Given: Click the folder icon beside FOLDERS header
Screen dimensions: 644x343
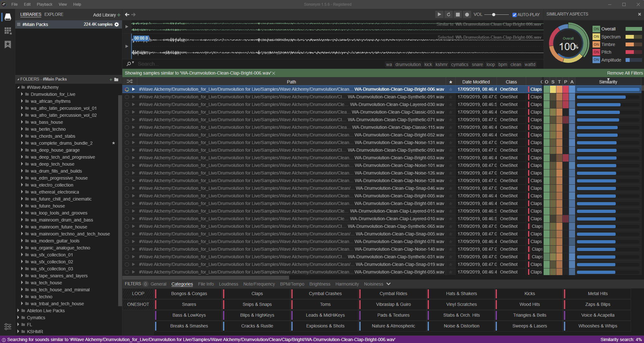Looking at the screenshot, I should point(116,79).
